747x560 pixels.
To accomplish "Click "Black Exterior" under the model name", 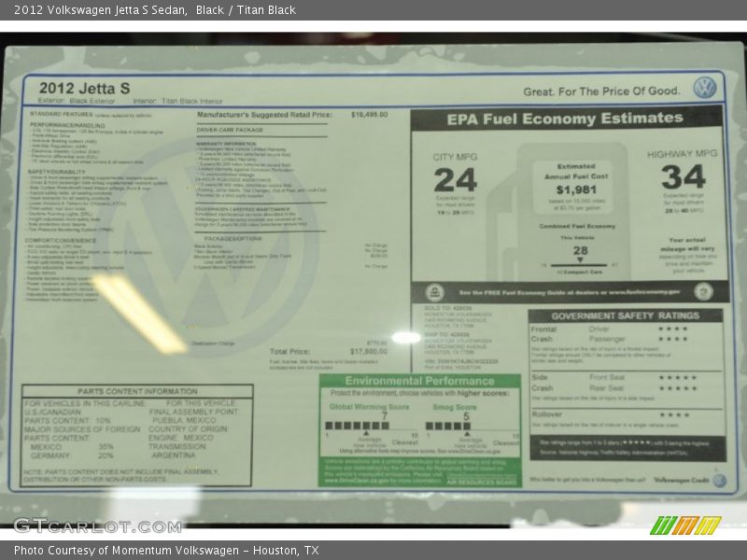I will 92,101.
